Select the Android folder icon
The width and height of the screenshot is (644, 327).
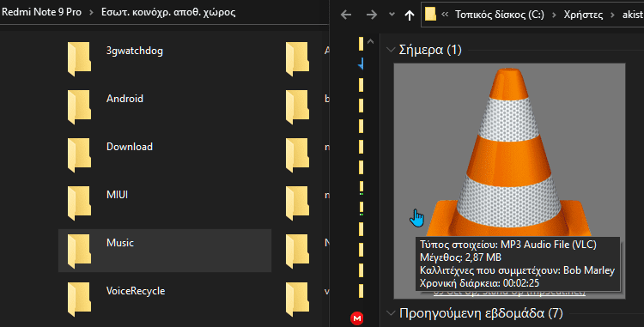point(79,106)
